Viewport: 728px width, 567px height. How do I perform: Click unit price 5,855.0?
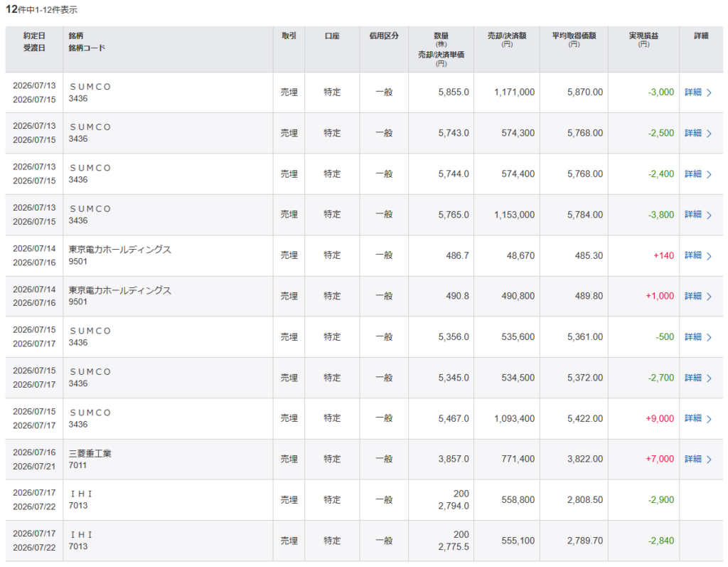point(454,92)
